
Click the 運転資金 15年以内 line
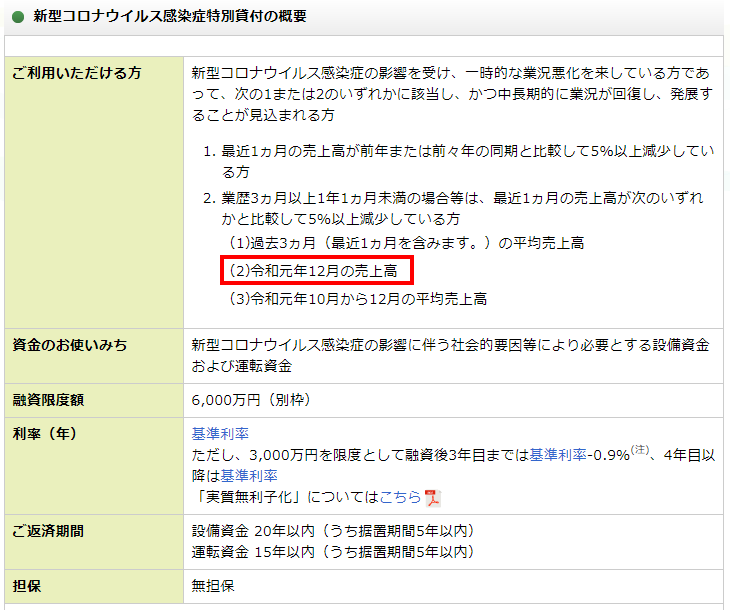click(x=333, y=552)
